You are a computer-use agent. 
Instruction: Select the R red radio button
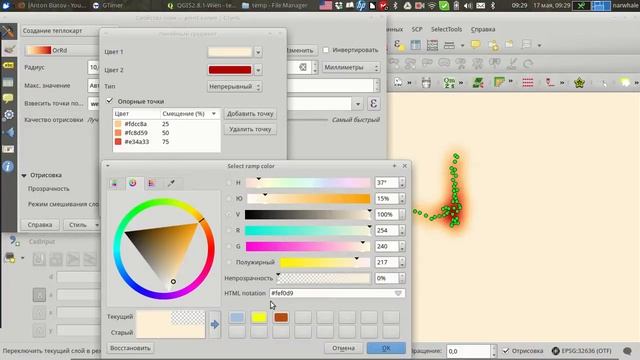click(229, 230)
